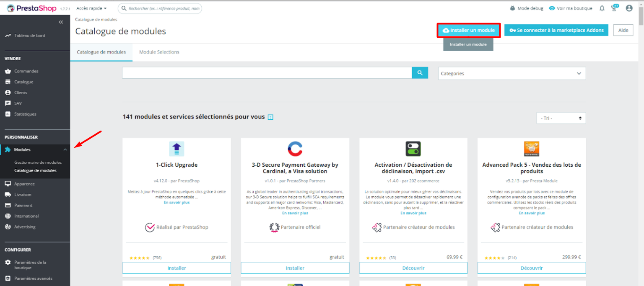Click En savoir plus under 3-D Secure
This screenshot has width=644, height=286.
pyautogui.click(x=295, y=213)
